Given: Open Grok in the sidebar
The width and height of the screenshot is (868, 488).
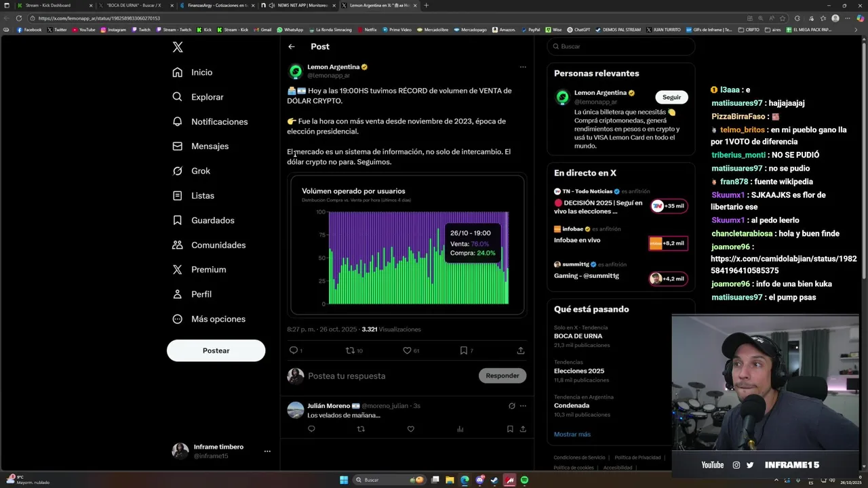Looking at the screenshot, I should click(191, 171).
